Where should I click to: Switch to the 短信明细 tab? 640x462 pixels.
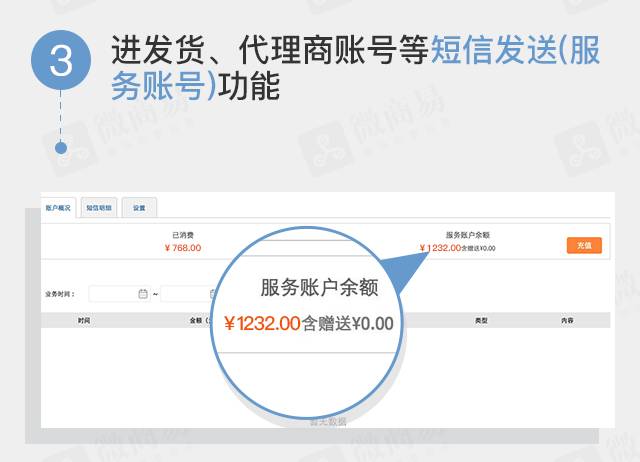99,208
